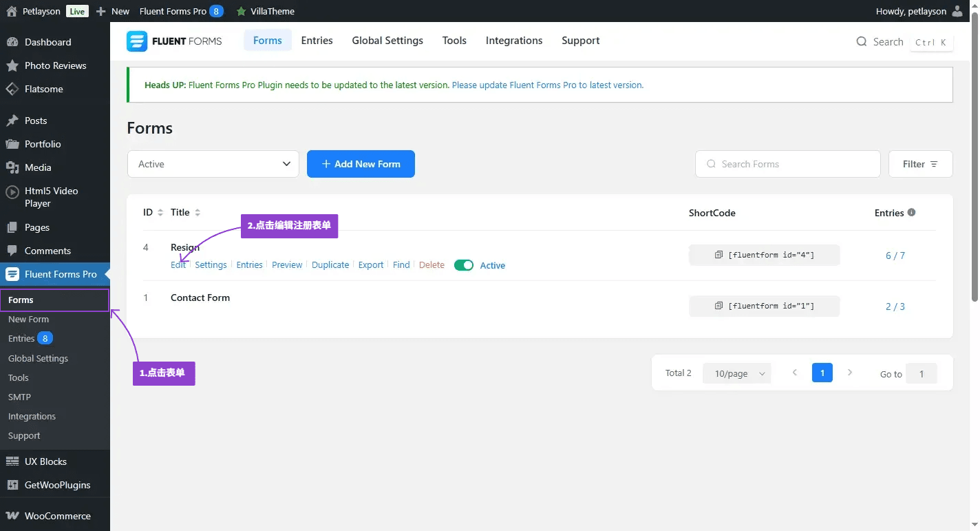Viewport: 980px width, 531px height.
Task: Open the 10/page pagination dropdown
Action: (737, 373)
